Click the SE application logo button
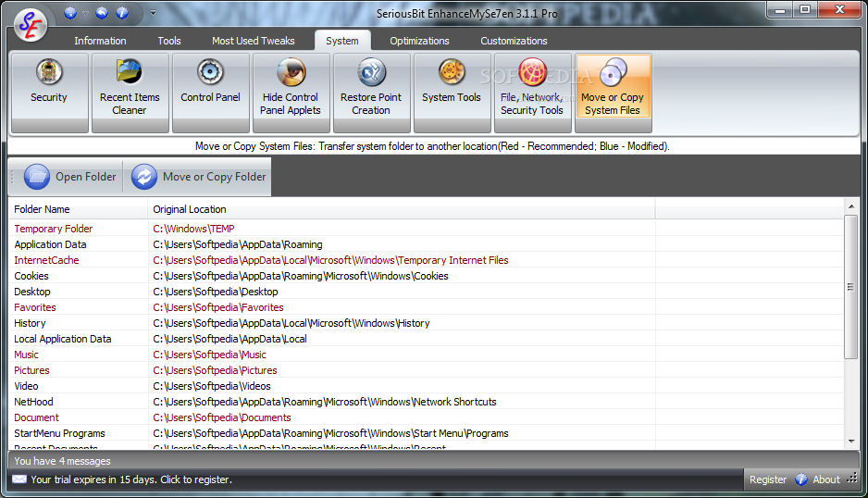This screenshot has height=498, width=868. pos(31,25)
